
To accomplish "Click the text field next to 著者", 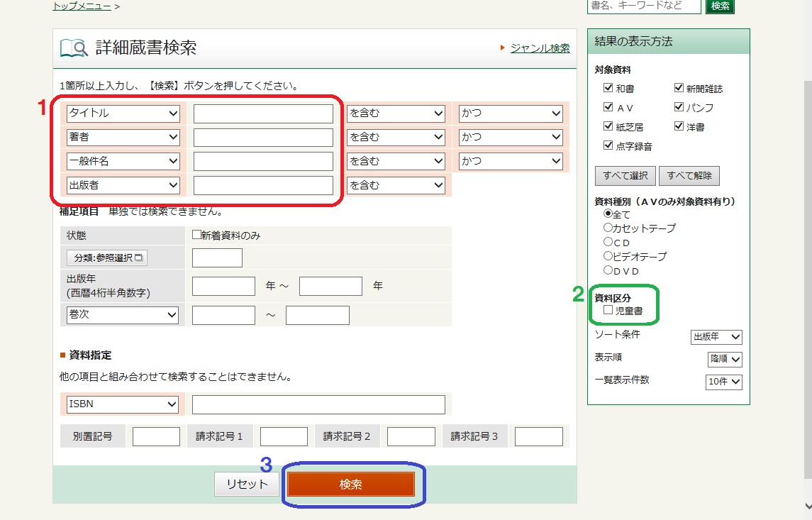I will tap(263, 138).
